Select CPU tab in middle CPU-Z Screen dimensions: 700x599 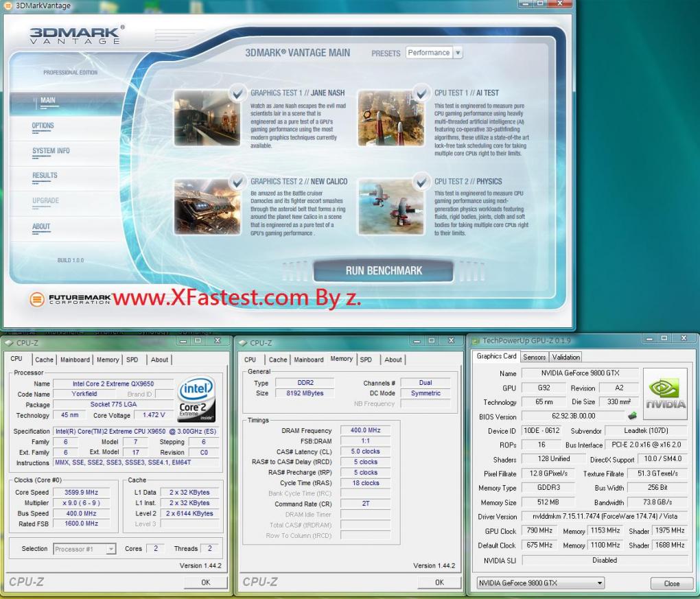pyautogui.click(x=250, y=360)
